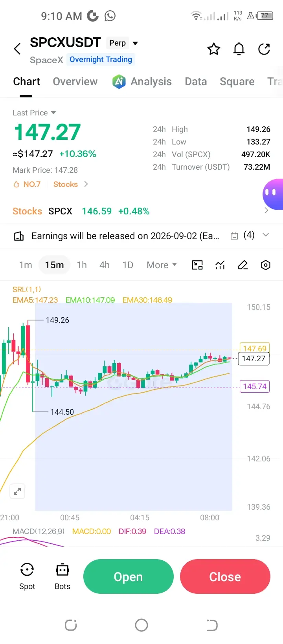
Task: Tap the 24h Turnover value 73.22M
Action: pyautogui.click(x=257, y=167)
